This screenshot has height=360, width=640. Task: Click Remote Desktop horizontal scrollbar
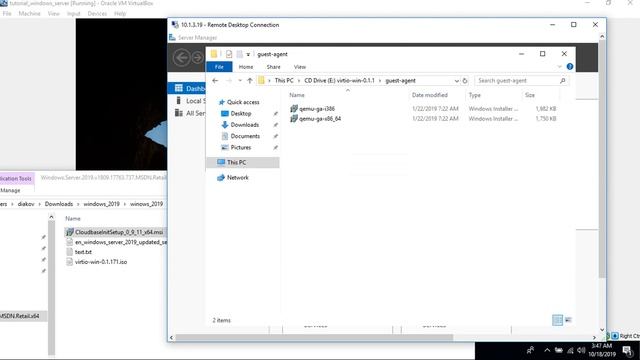(314, 338)
